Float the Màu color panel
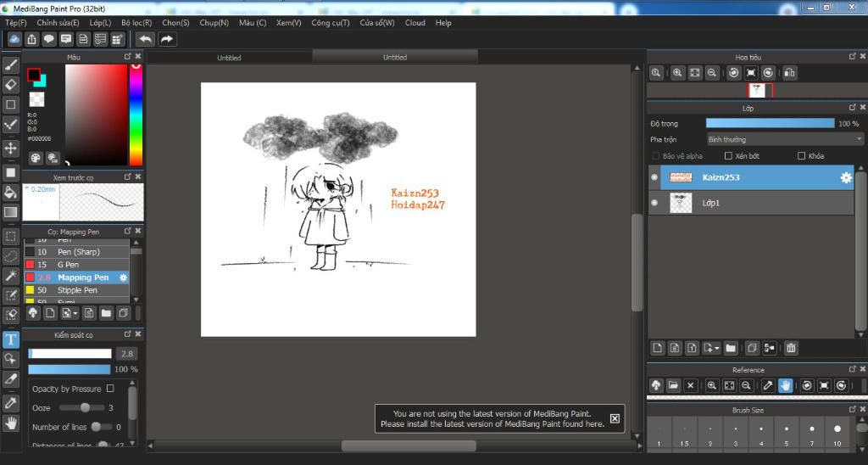The width and height of the screenshot is (868, 465). click(x=127, y=57)
